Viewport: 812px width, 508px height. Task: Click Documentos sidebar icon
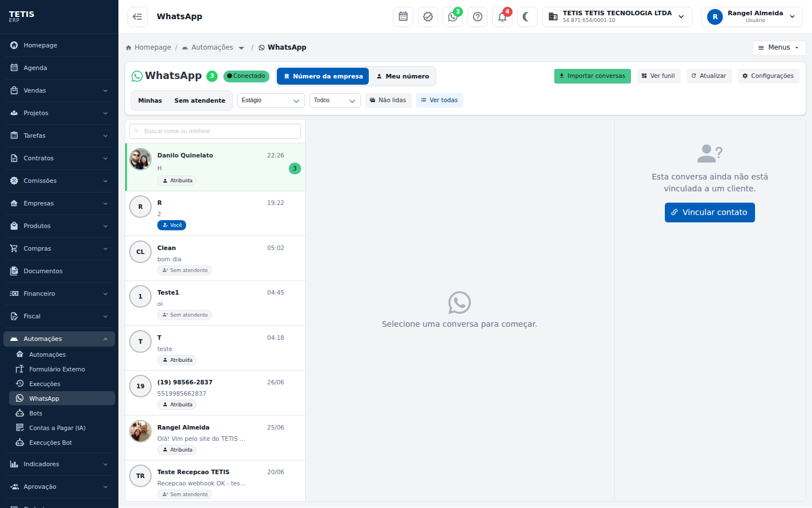coord(14,271)
